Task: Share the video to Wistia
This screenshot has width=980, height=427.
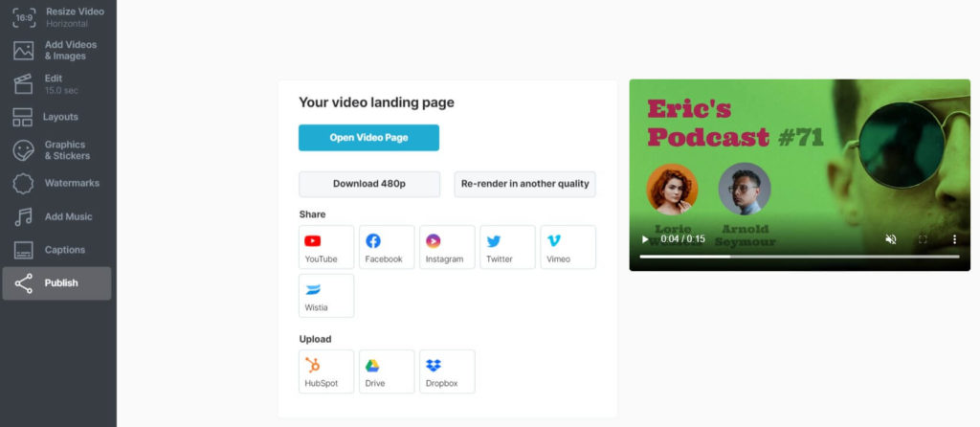Action: click(326, 296)
